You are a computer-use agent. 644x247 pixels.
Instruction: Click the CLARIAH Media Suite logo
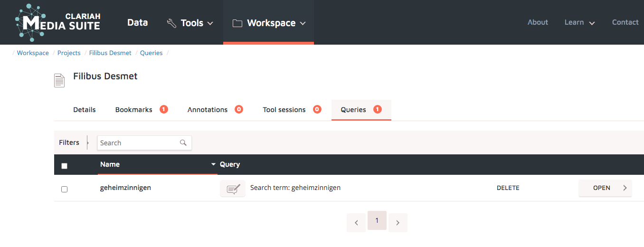57,22
